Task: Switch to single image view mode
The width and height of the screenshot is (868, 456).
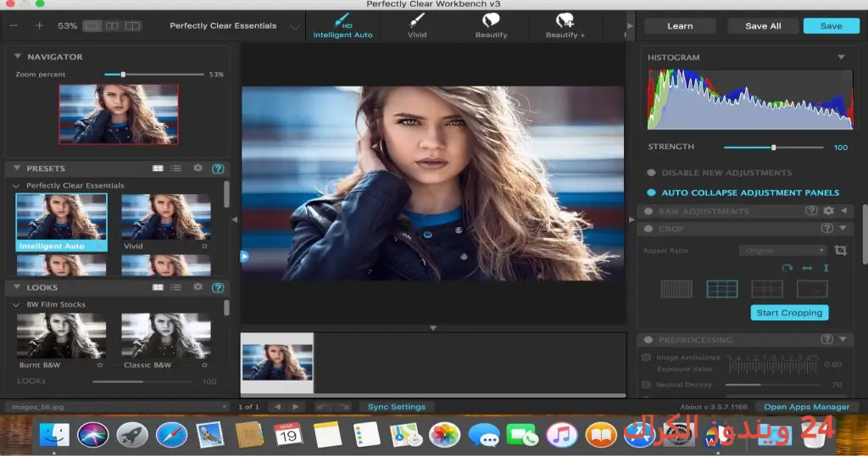Action: click(x=92, y=26)
